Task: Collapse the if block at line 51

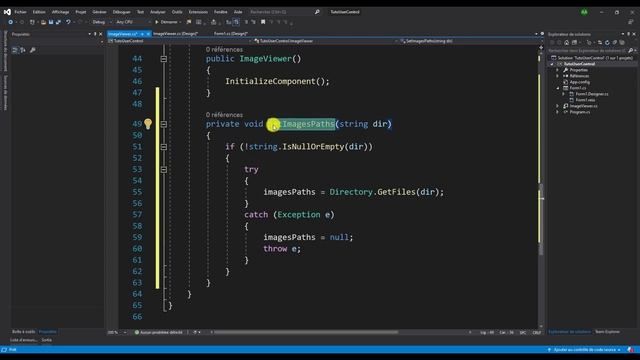Action: pos(164,147)
